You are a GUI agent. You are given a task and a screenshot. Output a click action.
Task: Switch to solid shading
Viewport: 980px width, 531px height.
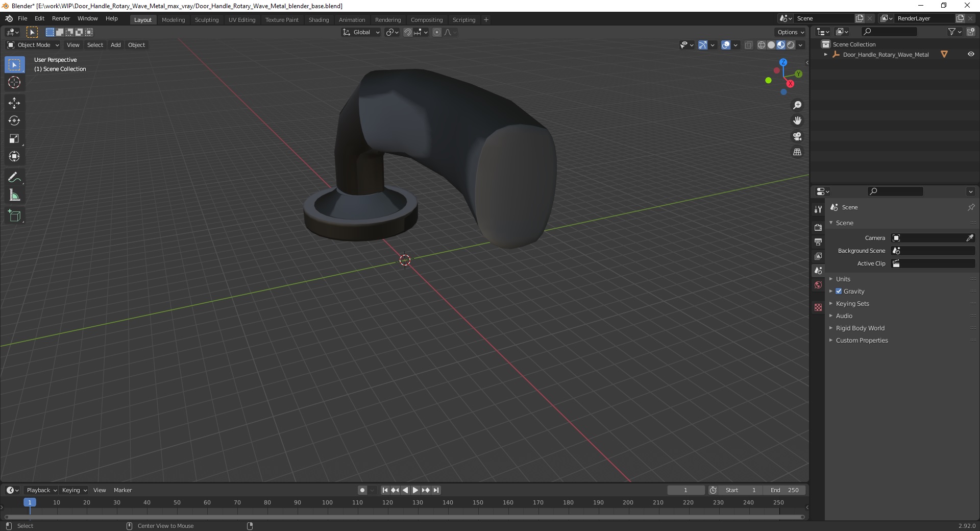[x=771, y=45]
